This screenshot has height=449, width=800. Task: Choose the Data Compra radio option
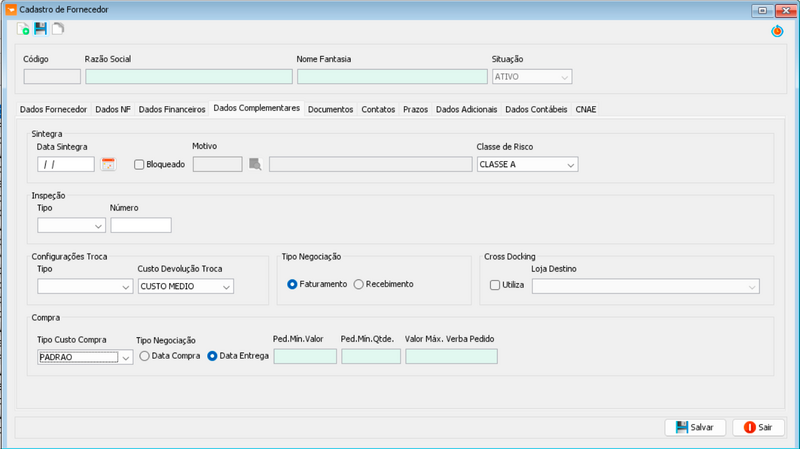(x=144, y=356)
